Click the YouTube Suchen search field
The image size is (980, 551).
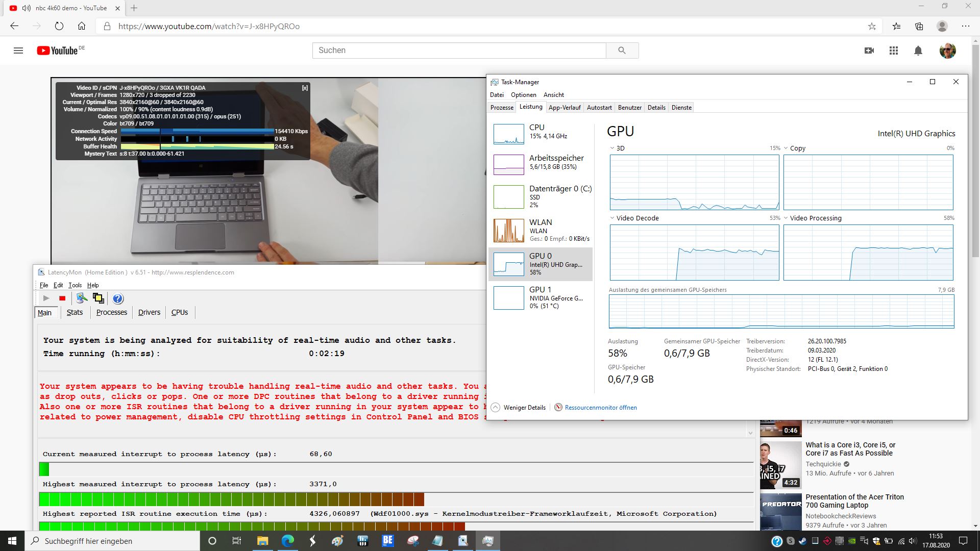pyautogui.click(x=459, y=51)
